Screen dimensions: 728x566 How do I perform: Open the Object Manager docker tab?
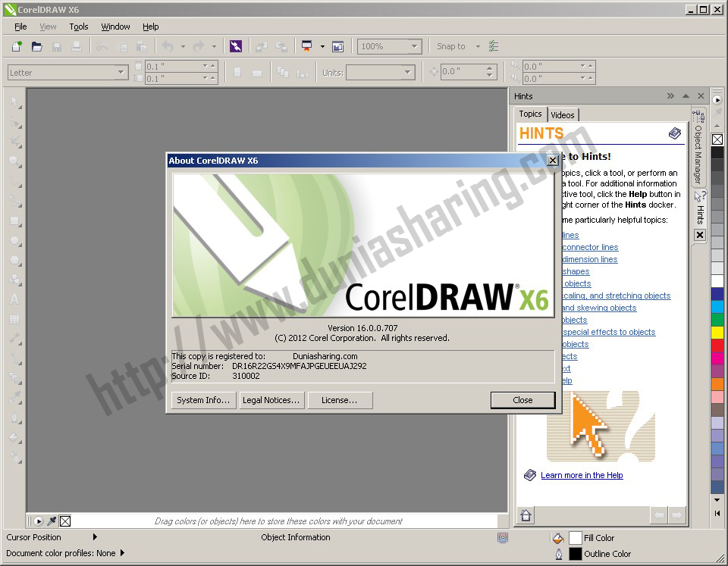pos(698,148)
